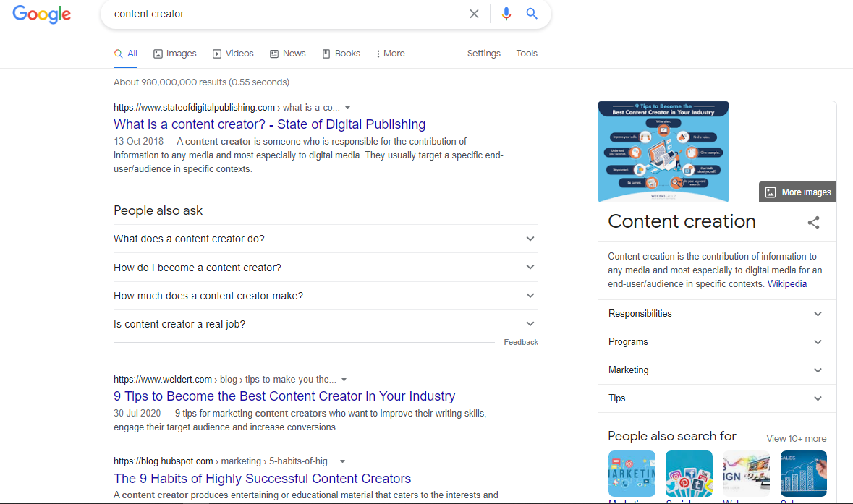Open the design monitor thumbnail in related searches
Screen dimensions: 853x504
[746, 474]
